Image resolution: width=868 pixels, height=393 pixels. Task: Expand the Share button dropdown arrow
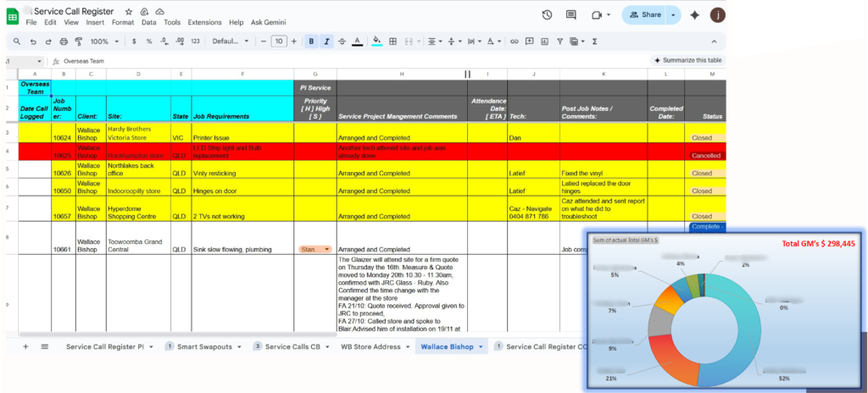pyautogui.click(x=674, y=14)
